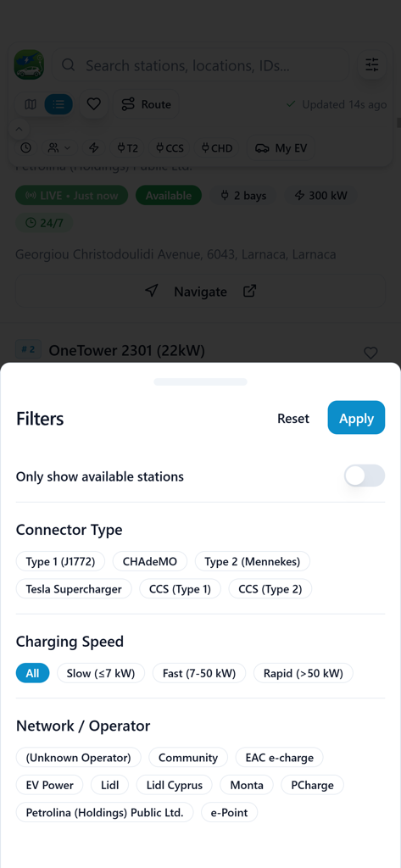Click the Georgiou Christodoulidi Avenue address text
401x868 pixels.
tap(175, 254)
